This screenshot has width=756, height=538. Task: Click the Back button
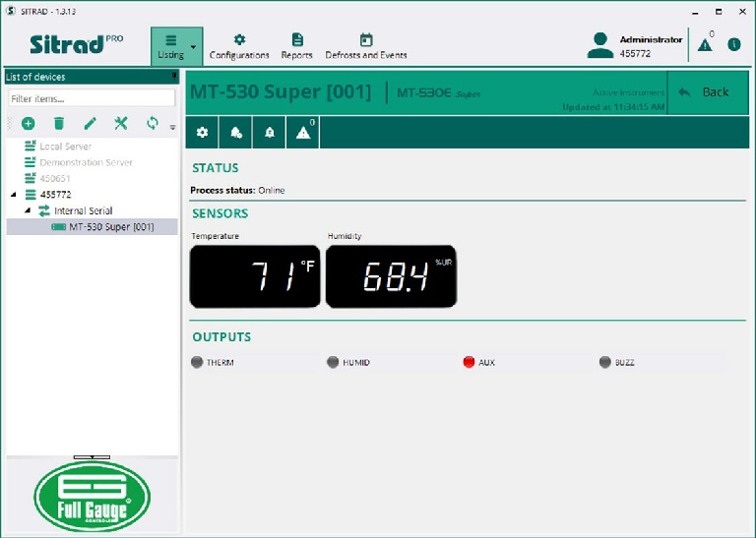point(708,92)
